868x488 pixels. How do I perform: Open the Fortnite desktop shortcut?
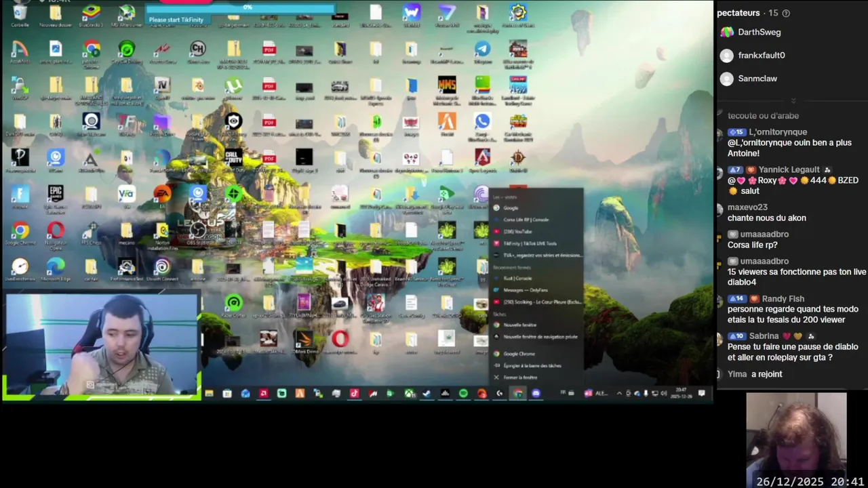pos(20,198)
